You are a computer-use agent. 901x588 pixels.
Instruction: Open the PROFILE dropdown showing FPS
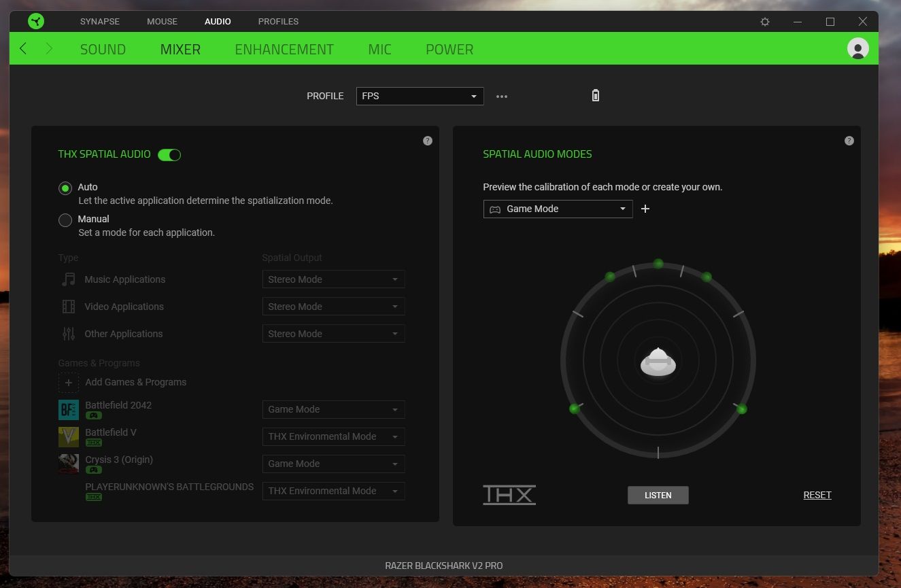tap(420, 97)
